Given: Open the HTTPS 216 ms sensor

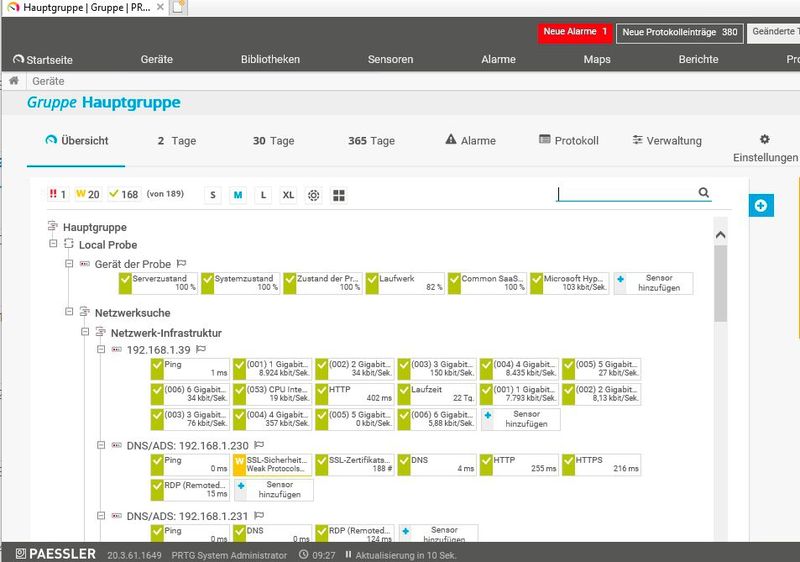Looking at the screenshot, I should coord(601,465).
